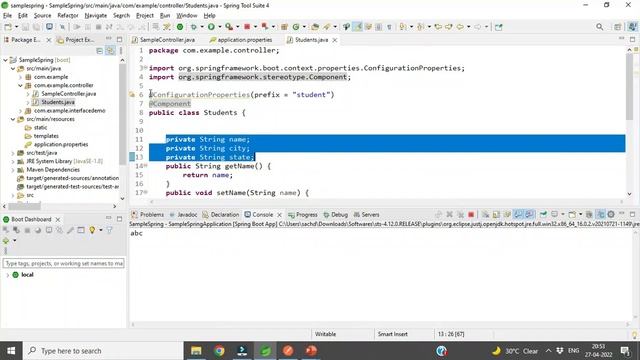The width and height of the screenshot is (640, 360).
Task: Click the Boot Dashboard filter text field
Action: [x=64, y=264]
